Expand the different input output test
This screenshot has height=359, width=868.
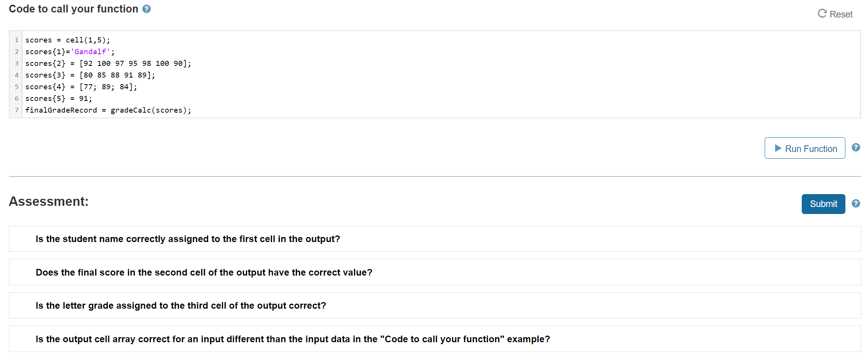(435, 339)
